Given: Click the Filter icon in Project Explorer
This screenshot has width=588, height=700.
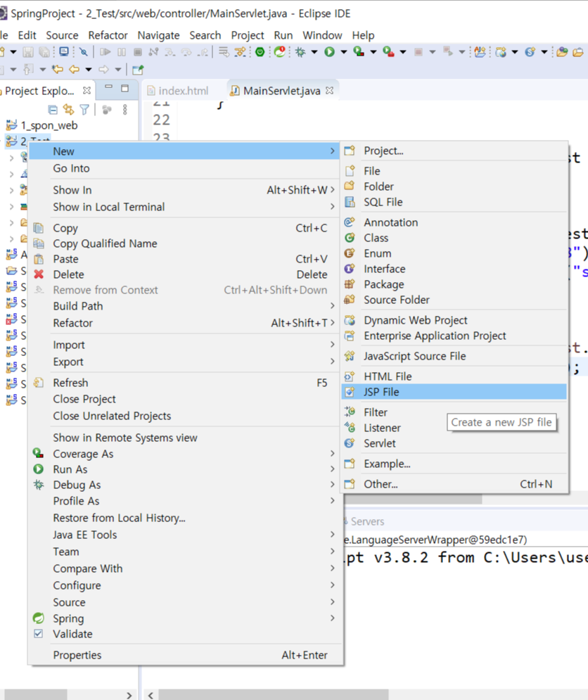Looking at the screenshot, I should pyautogui.click(x=84, y=109).
